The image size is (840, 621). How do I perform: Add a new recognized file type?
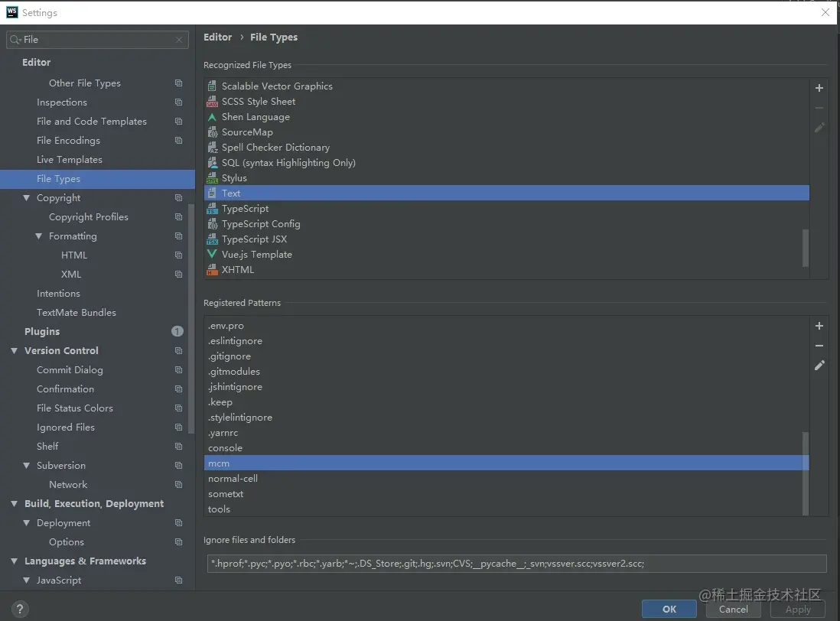(x=819, y=88)
